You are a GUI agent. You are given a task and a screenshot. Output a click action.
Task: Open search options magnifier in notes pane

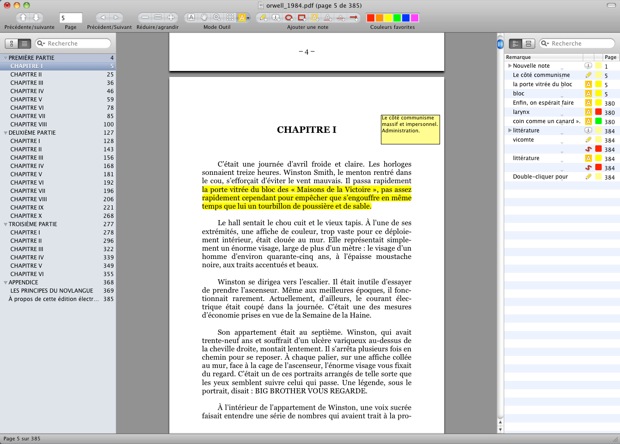pyautogui.click(x=545, y=43)
